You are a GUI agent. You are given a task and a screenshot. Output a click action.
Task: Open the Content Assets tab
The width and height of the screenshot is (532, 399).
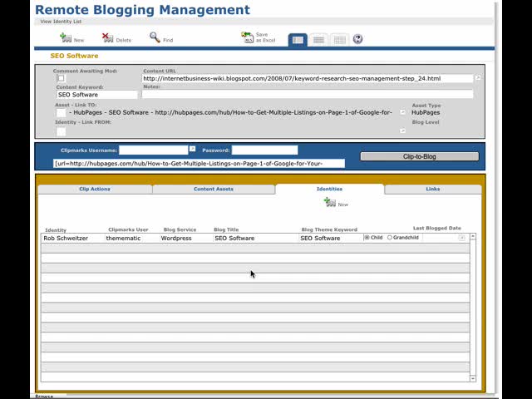(x=214, y=189)
